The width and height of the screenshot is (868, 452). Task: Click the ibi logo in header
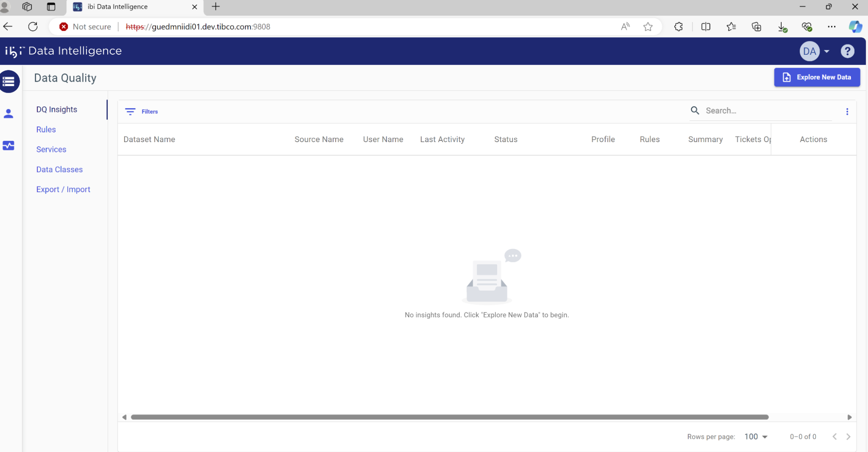(15, 51)
